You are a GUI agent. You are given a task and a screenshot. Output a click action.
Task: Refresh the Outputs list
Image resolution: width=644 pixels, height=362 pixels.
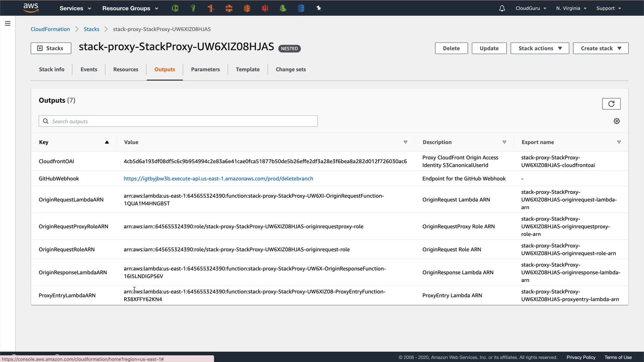click(611, 104)
